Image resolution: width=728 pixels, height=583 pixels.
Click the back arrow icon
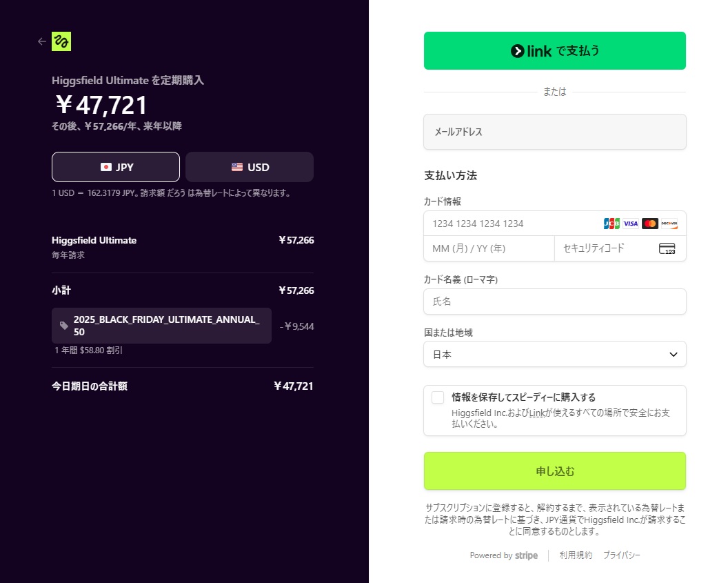pyautogui.click(x=42, y=41)
